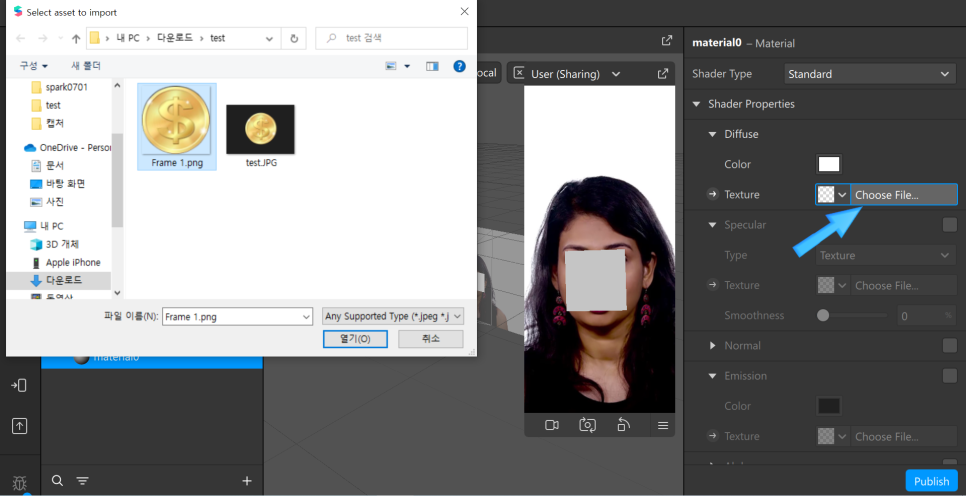Open the 구성 organize menu
966x496 pixels.
pos(34,66)
